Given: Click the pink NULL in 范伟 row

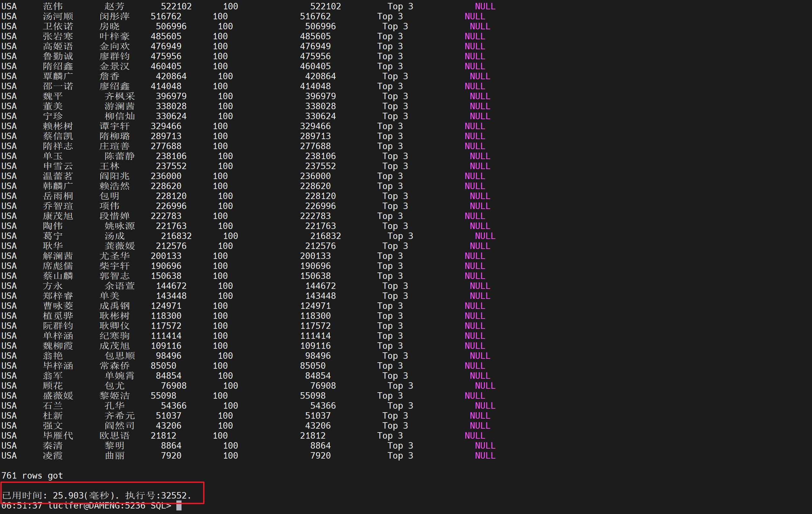Looking at the screenshot, I should 485,6.
